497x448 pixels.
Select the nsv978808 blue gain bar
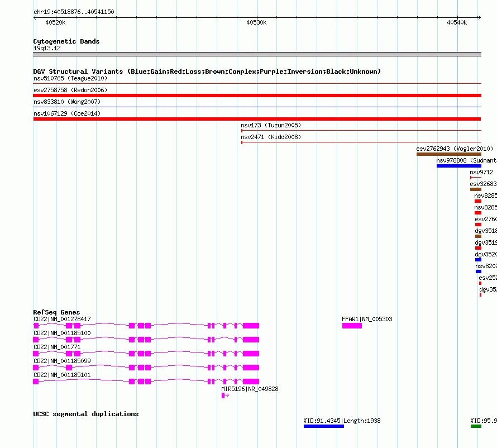459,166
